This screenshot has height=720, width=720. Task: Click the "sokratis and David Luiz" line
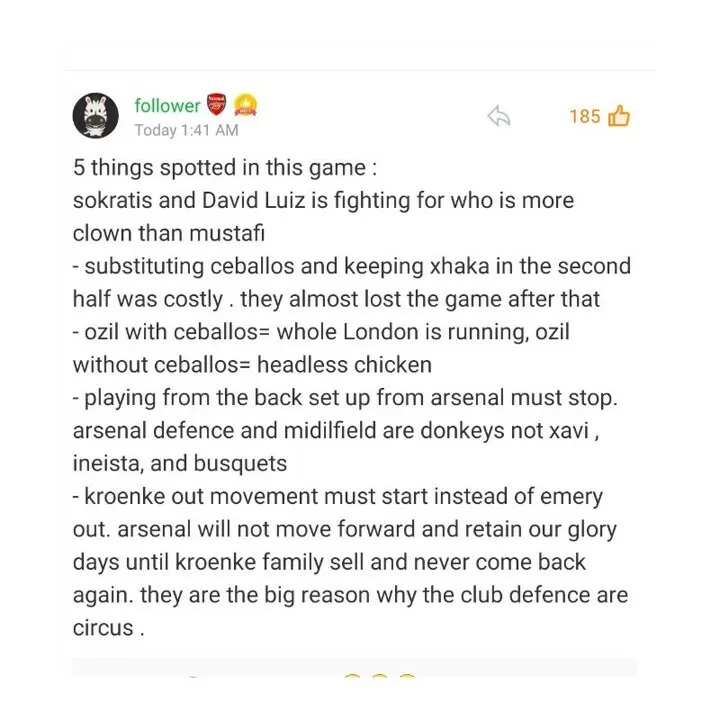(323, 201)
